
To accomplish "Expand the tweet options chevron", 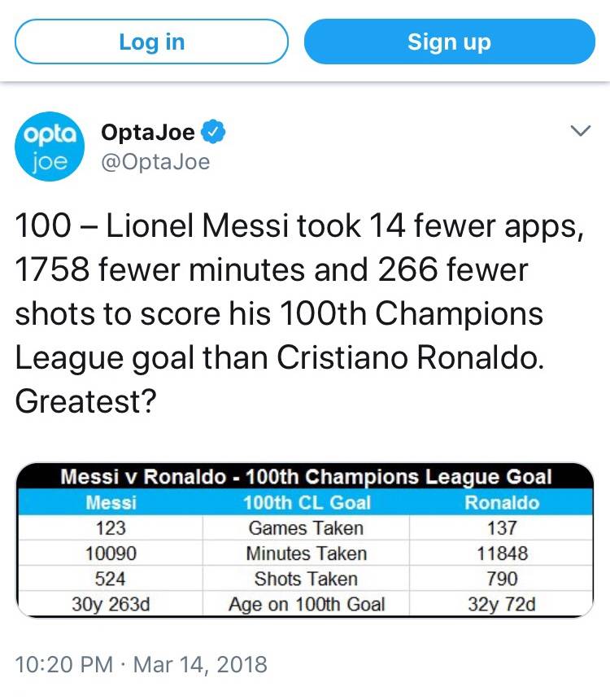I will click(580, 131).
